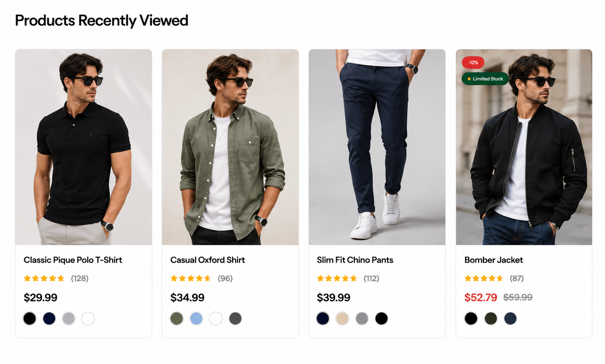The width and height of the screenshot is (605, 364).
Task: Choose navy color for Polo T-Shirt
Action: pos(49,318)
